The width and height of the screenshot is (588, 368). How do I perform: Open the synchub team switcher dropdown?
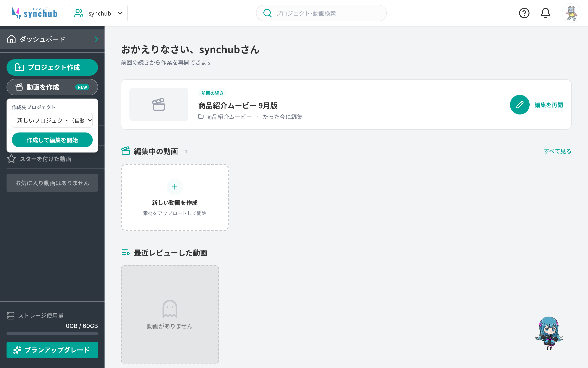click(98, 13)
